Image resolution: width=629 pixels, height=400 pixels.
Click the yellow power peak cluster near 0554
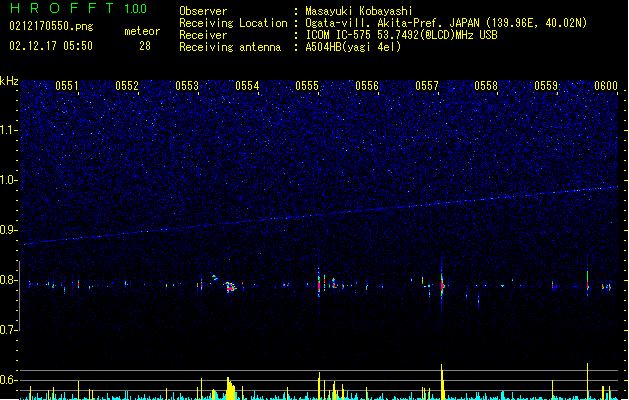pyautogui.click(x=231, y=388)
